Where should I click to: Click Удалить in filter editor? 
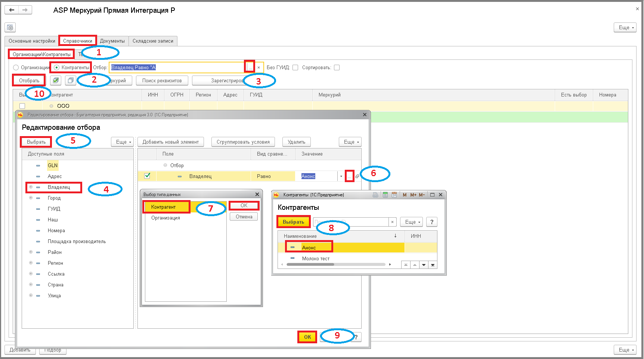[x=297, y=142]
